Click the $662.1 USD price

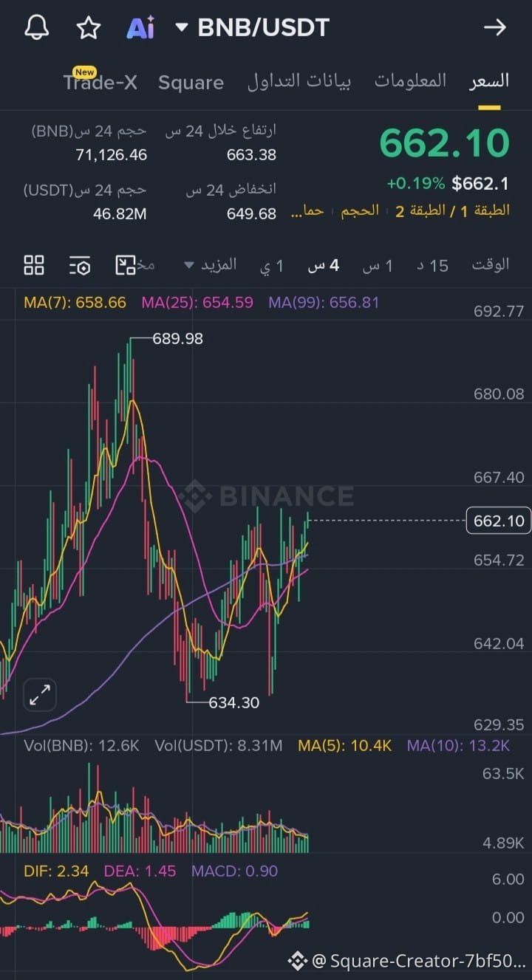coord(480,183)
